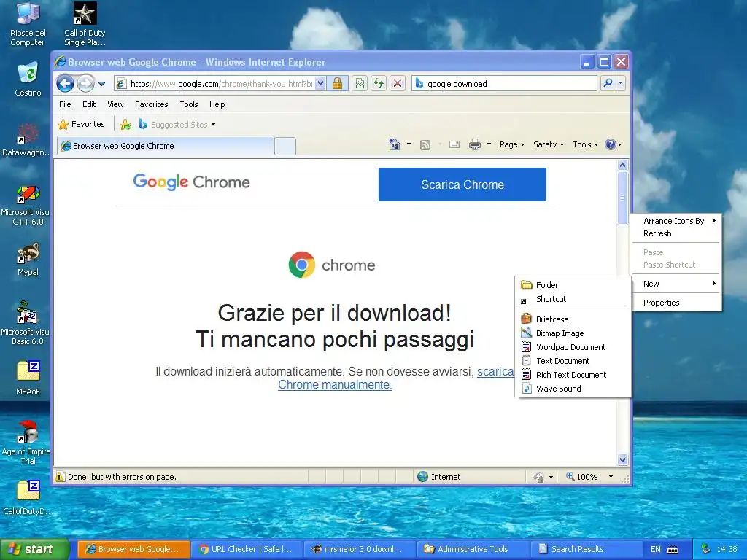Choose Refresh in desktop context menu
The height and width of the screenshot is (560, 747).
pos(676,233)
